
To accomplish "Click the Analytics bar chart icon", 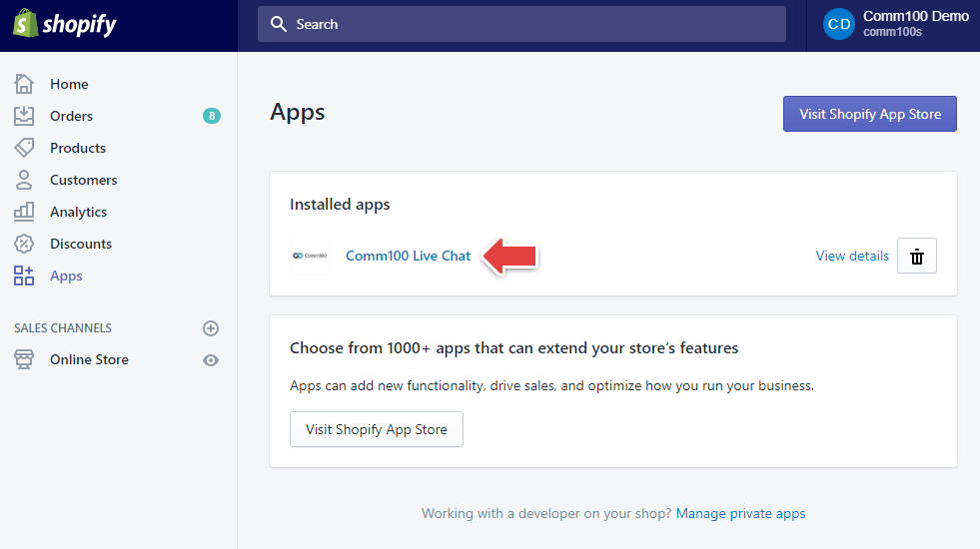I will tap(24, 212).
